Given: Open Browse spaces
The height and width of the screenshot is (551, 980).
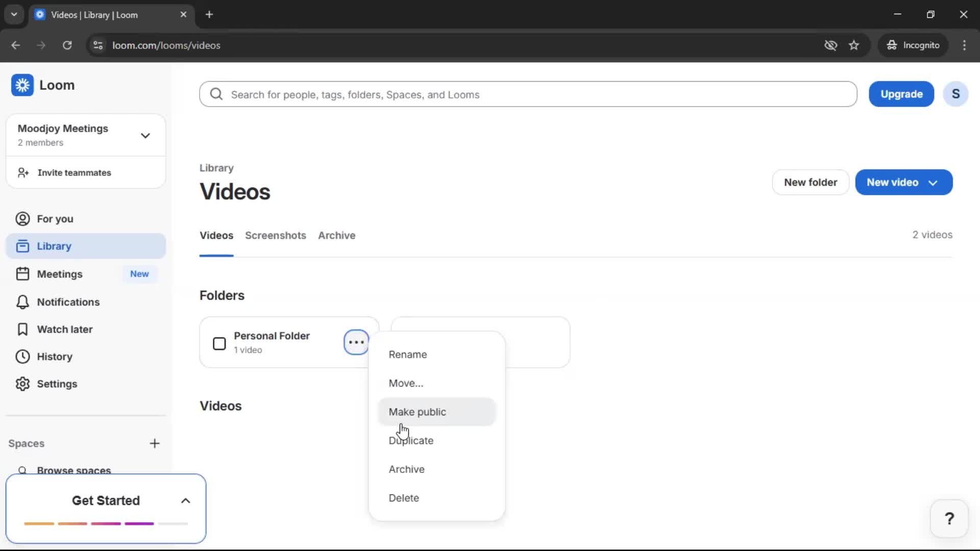Looking at the screenshot, I should 74,470.
